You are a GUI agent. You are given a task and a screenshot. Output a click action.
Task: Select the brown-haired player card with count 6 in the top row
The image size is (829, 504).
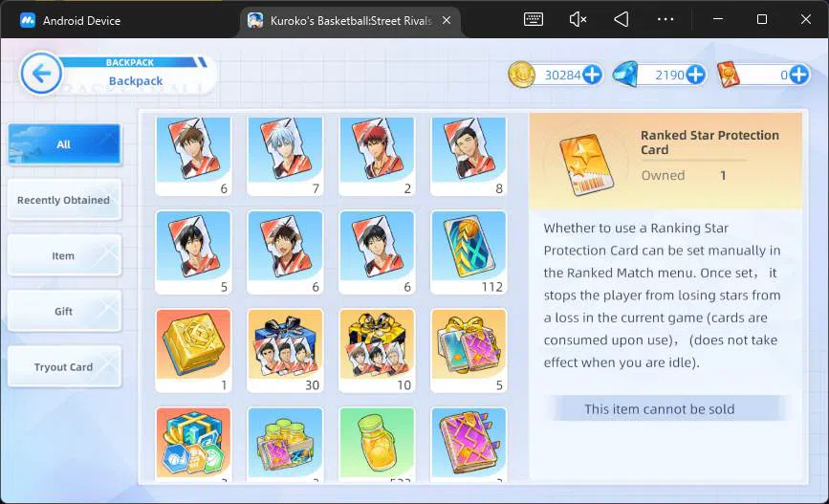click(193, 156)
